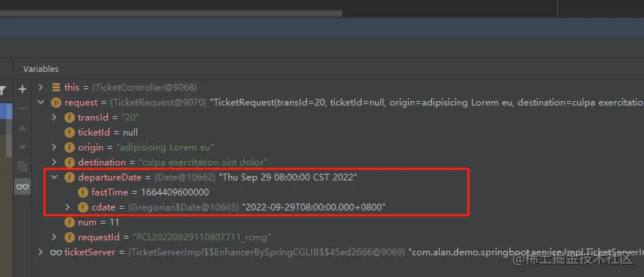Click the filter funnel icon
644x277 pixels.
(2, 91)
